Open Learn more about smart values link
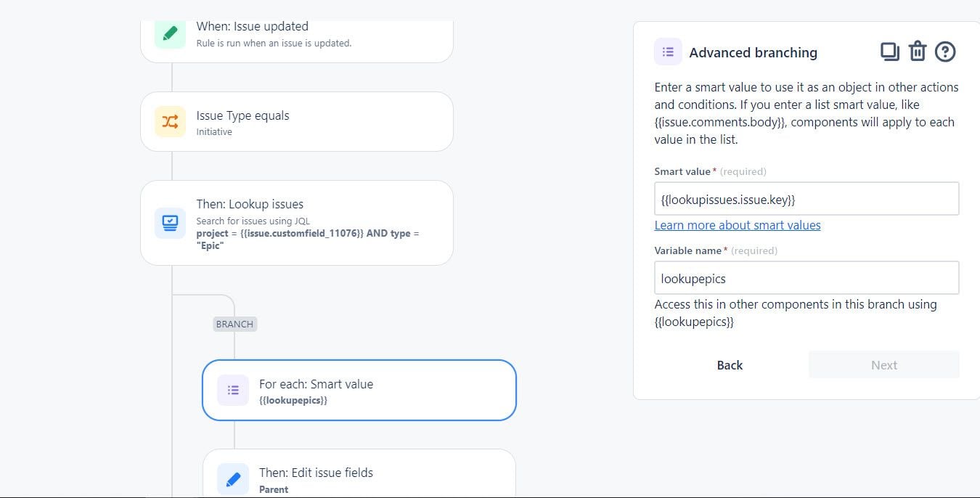Screen dimensions: 980x498 [x=738, y=225]
